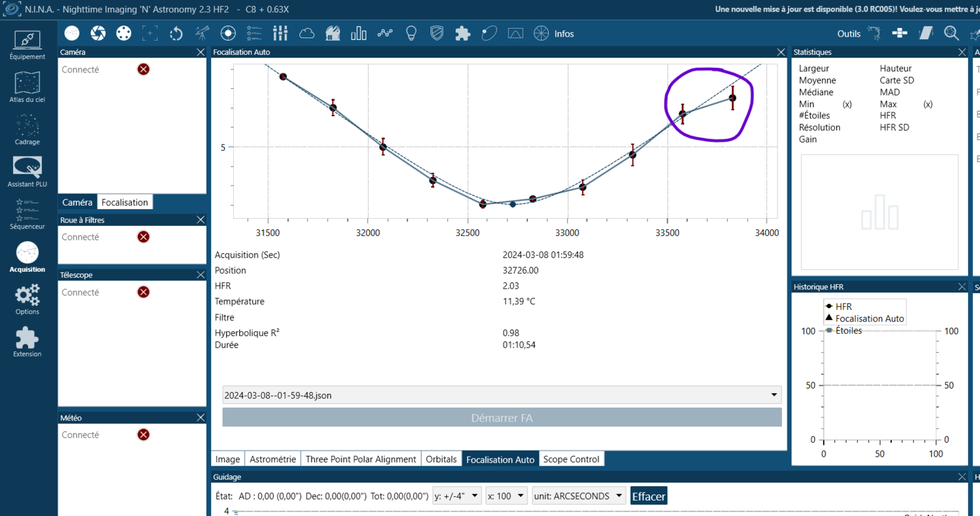Image resolution: width=980 pixels, height=516 pixels.
Task: Toggle the guider target toolbar icon
Action: [x=228, y=33]
